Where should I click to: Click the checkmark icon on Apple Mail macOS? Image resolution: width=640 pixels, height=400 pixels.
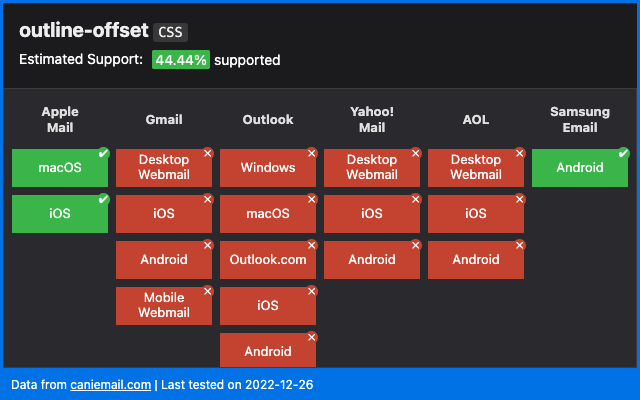tap(103, 153)
